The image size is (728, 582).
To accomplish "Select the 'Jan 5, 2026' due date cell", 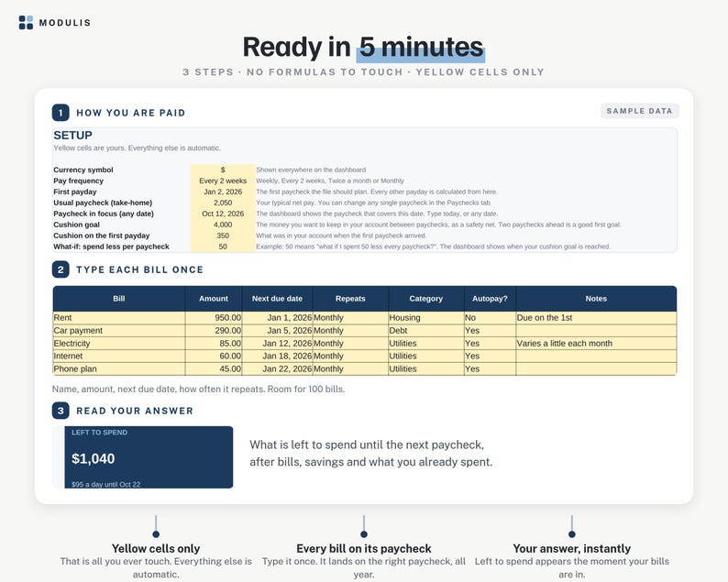I will [277, 331].
